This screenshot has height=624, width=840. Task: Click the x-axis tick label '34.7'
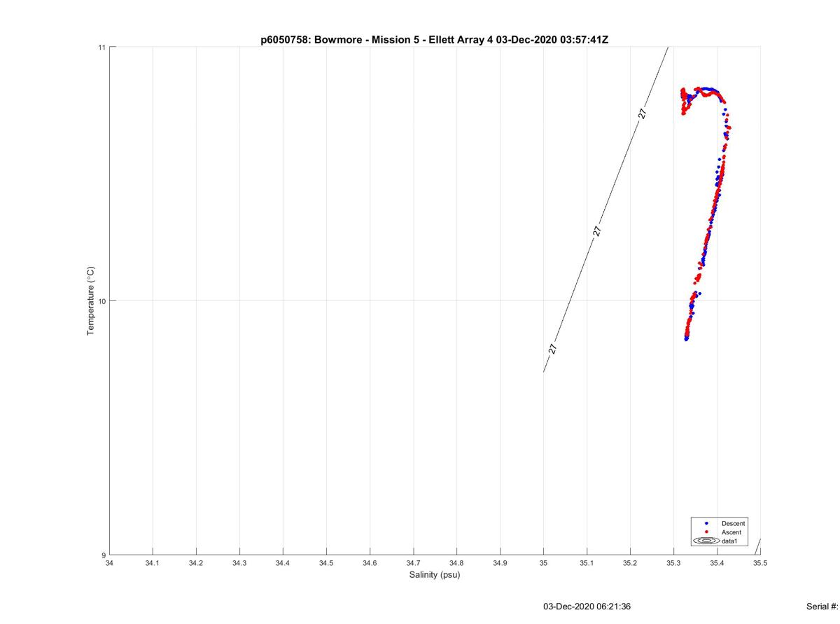pyautogui.click(x=413, y=562)
